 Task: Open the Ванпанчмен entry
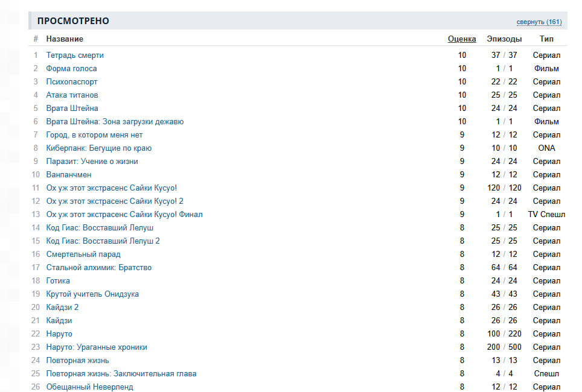pyautogui.click(x=69, y=175)
